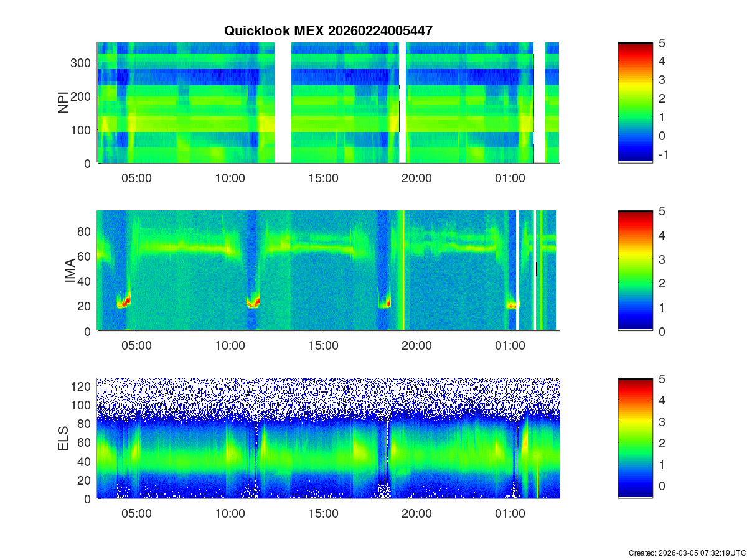747x560 pixels.
Task: Click the 10:00 tick label under NPI panel
Action: [230, 178]
